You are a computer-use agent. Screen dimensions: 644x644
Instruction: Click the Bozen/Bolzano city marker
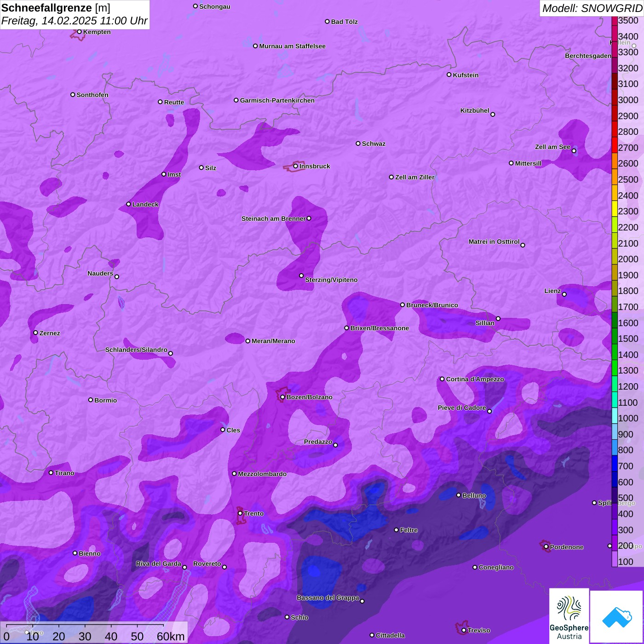(x=282, y=397)
